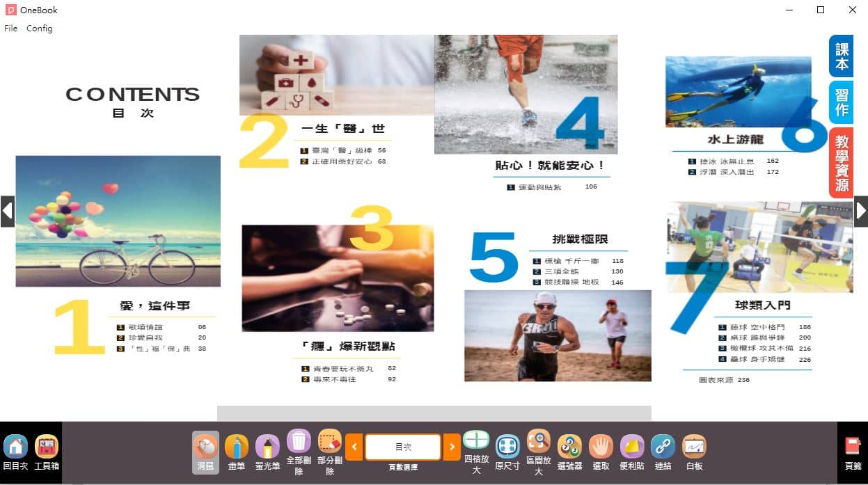
Task: Open the whiteboard (白板)
Action: click(694, 452)
